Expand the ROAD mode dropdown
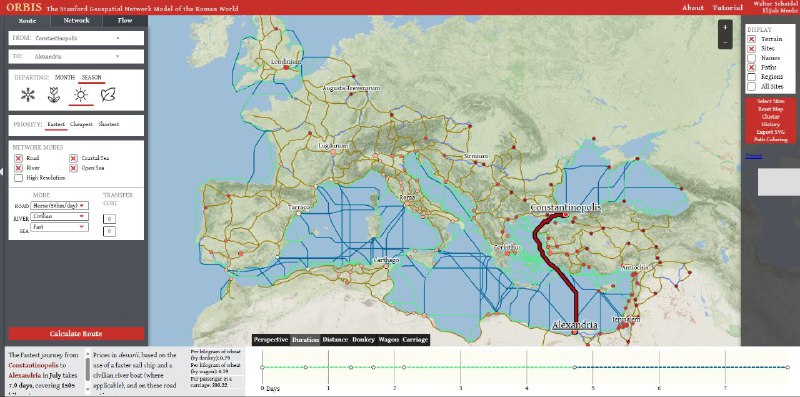Image resolution: width=800 pixels, height=397 pixels. (x=59, y=206)
